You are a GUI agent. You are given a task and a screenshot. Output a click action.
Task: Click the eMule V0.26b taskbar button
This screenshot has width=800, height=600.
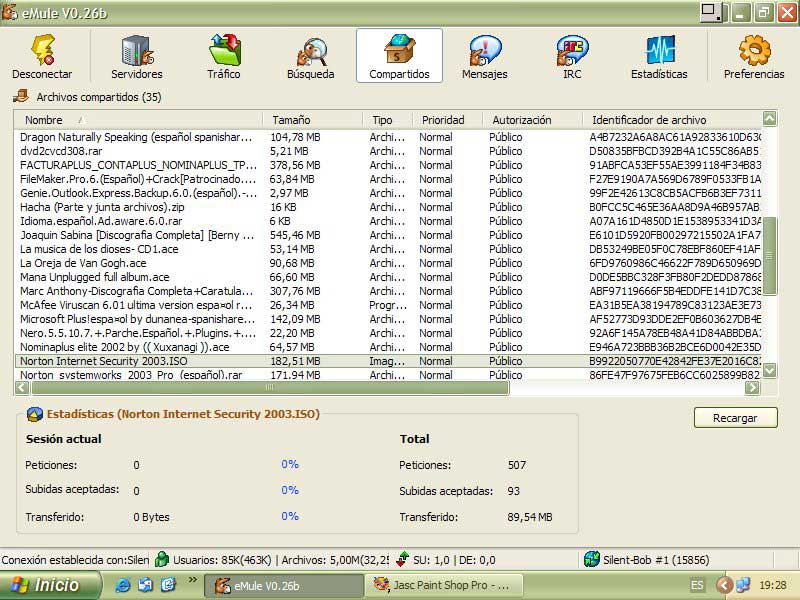(x=284, y=585)
